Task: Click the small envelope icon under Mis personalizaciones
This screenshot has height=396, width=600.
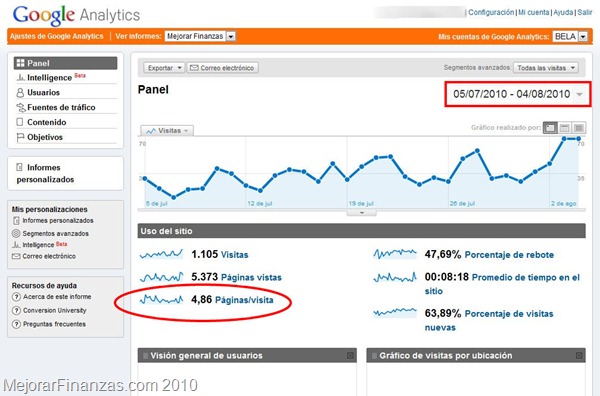Action: [x=16, y=256]
